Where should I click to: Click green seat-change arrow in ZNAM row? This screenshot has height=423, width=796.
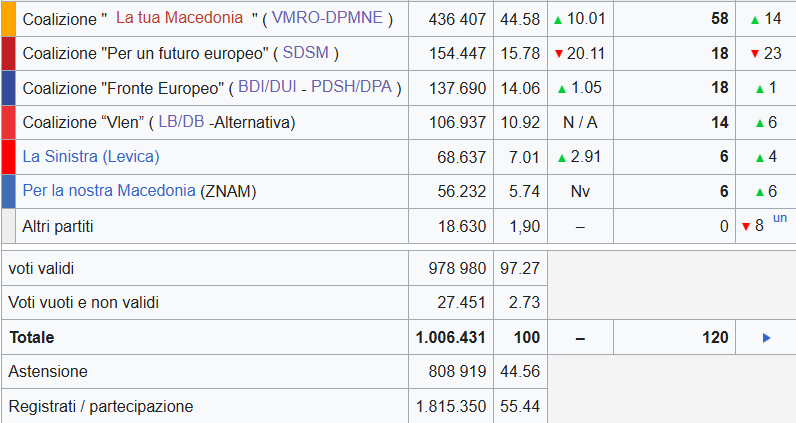point(759,191)
